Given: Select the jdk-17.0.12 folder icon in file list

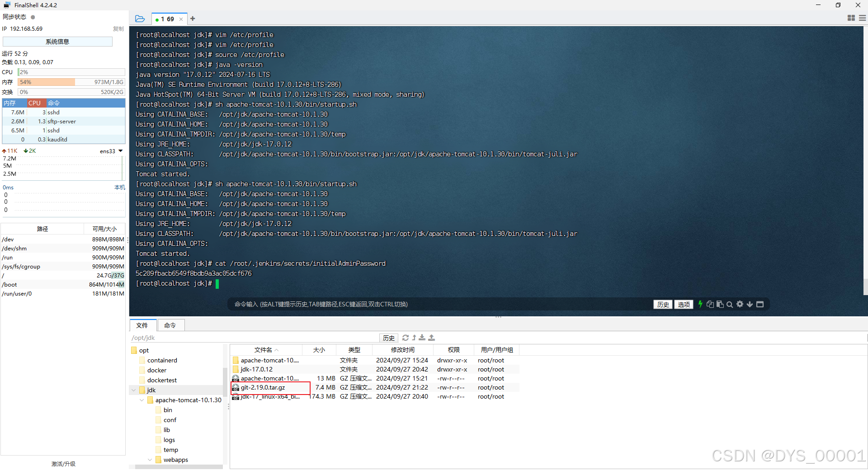Looking at the screenshot, I should (236, 369).
